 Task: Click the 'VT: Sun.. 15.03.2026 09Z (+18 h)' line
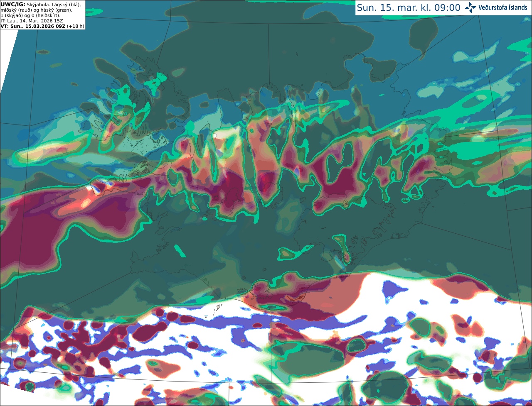[x=42, y=26]
